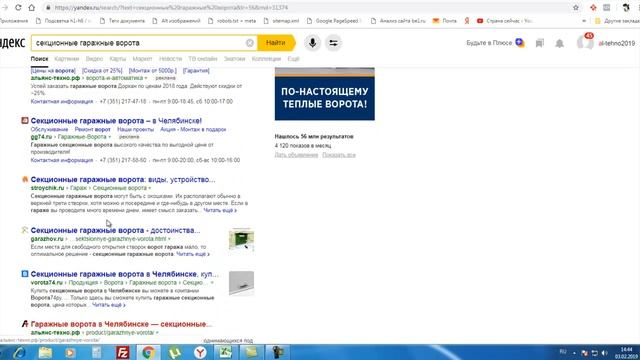Open the YouTube bookmark Страна сейчас
Viewport: 640px width, 360px height.
(504, 20)
